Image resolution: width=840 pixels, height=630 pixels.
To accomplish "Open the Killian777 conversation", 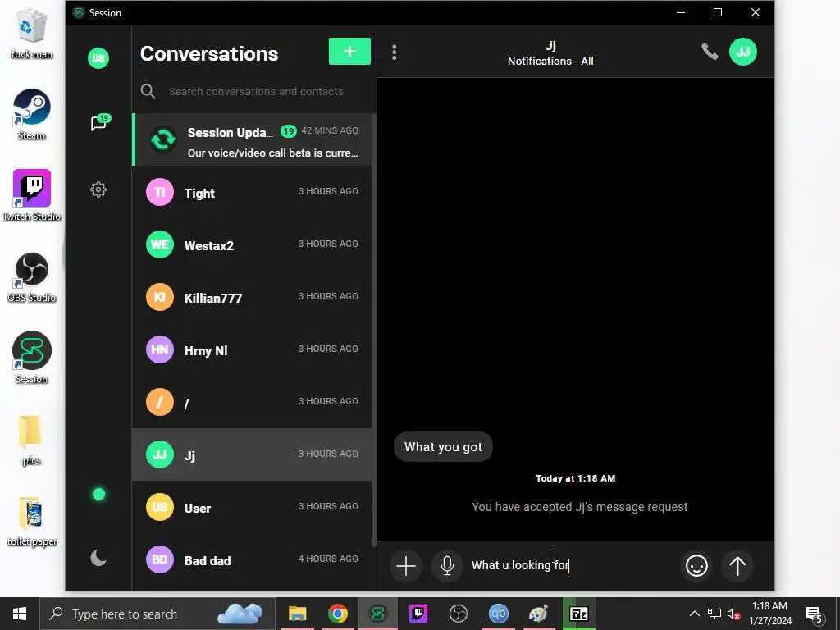I will (252, 297).
